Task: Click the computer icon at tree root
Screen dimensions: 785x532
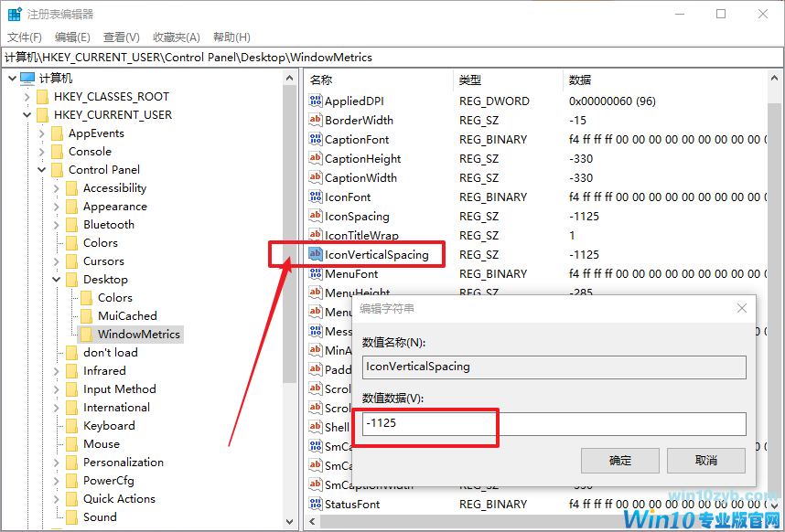Action: (27, 78)
